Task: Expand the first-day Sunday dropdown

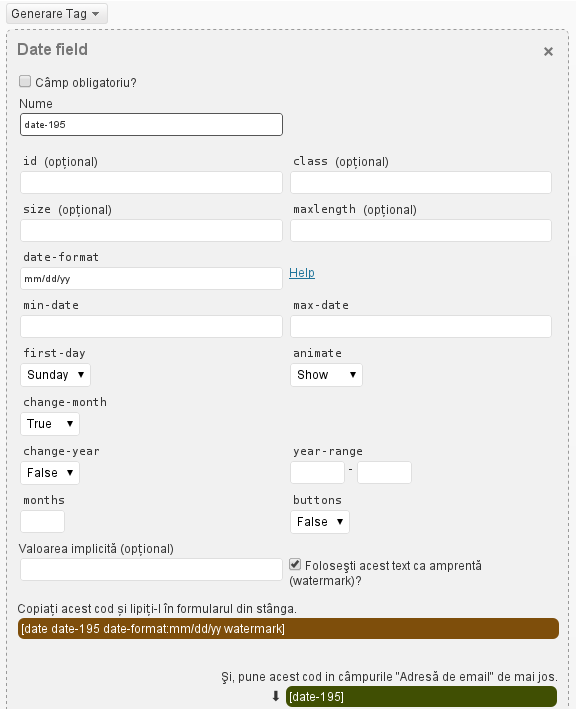Action: [x=55, y=375]
